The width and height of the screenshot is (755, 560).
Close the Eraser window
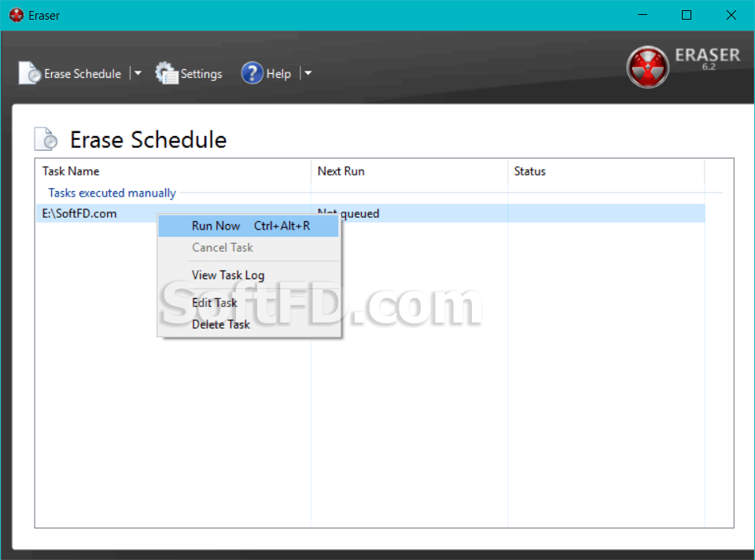click(x=731, y=16)
